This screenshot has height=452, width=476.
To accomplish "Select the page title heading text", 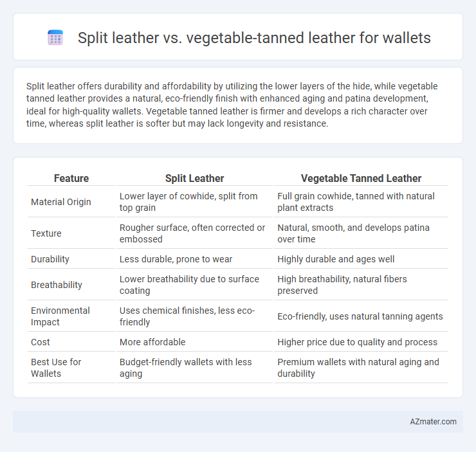I will point(254,38).
